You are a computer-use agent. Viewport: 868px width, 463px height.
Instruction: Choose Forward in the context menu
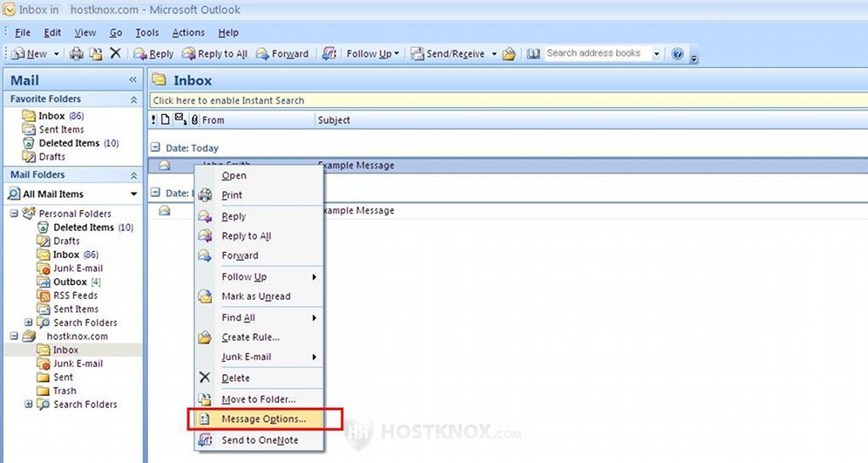(259, 255)
